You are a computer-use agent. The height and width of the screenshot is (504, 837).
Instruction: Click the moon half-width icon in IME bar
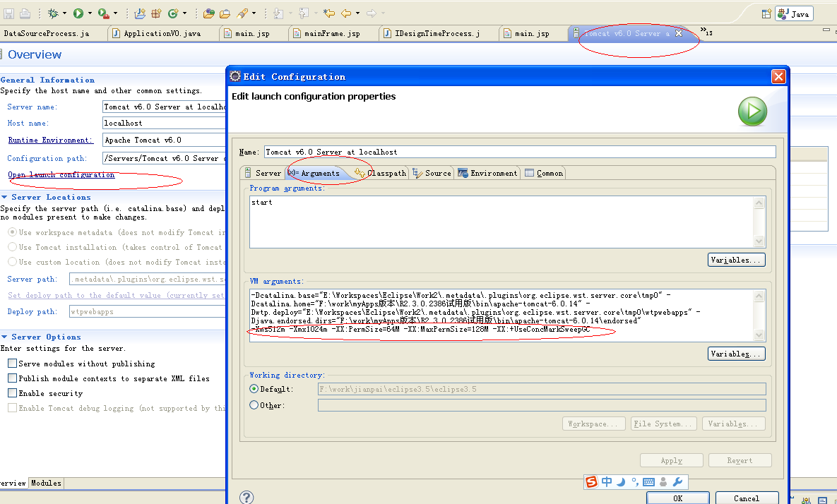click(x=621, y=482)
